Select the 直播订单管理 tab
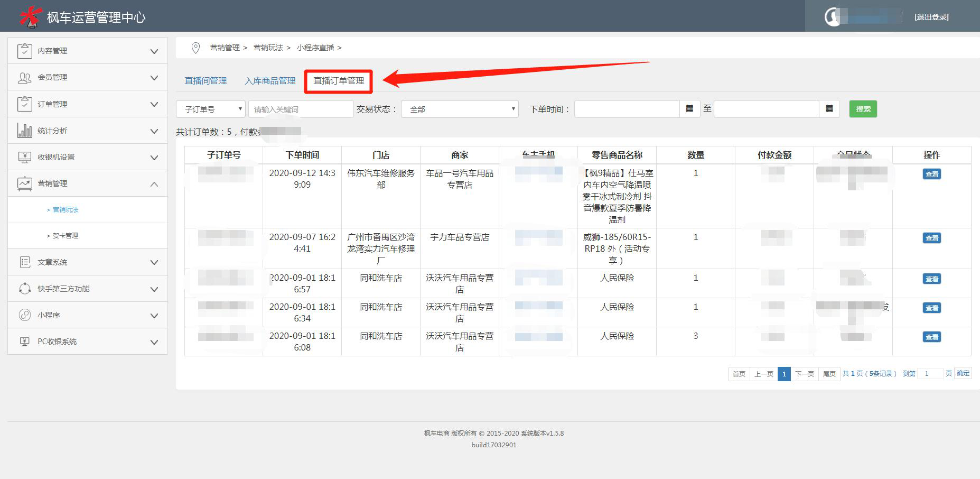Screen dimensions: 980x479 [339, 81]
